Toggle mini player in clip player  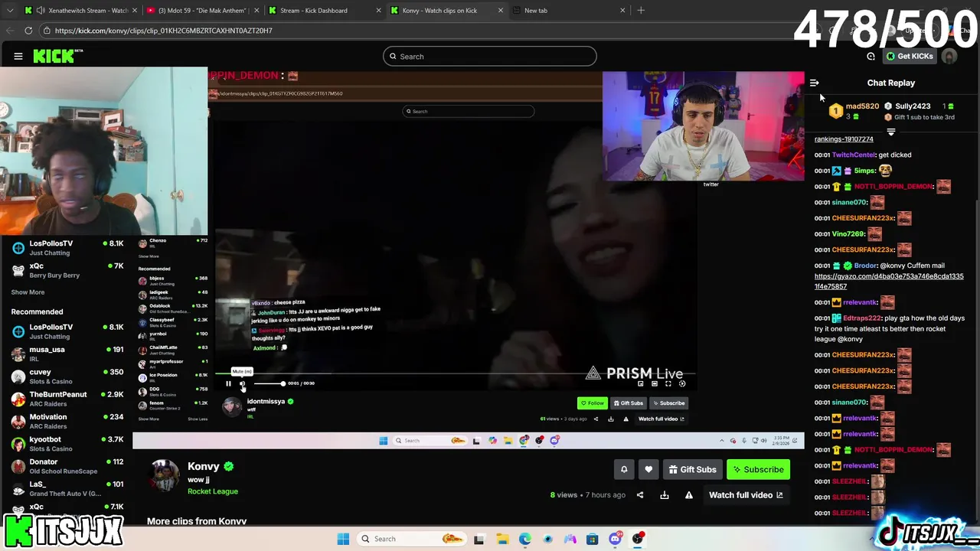(x=640, y=383)
